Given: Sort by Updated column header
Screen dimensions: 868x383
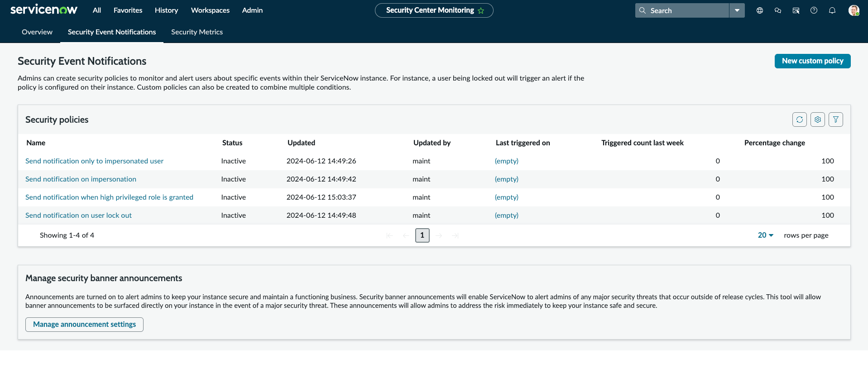Looking at the screenshot, I should 301,143.
